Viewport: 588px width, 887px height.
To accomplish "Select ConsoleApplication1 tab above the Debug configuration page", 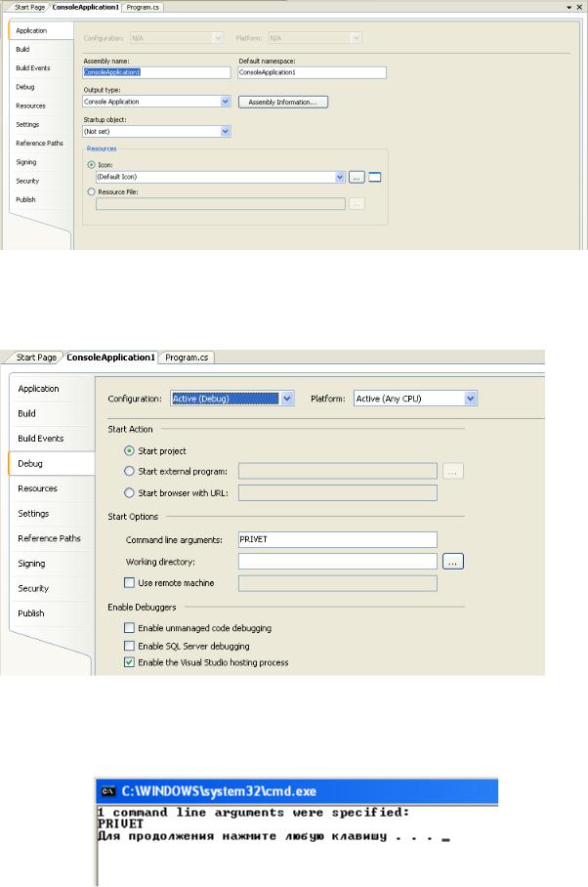I will (x=110, y=358).
